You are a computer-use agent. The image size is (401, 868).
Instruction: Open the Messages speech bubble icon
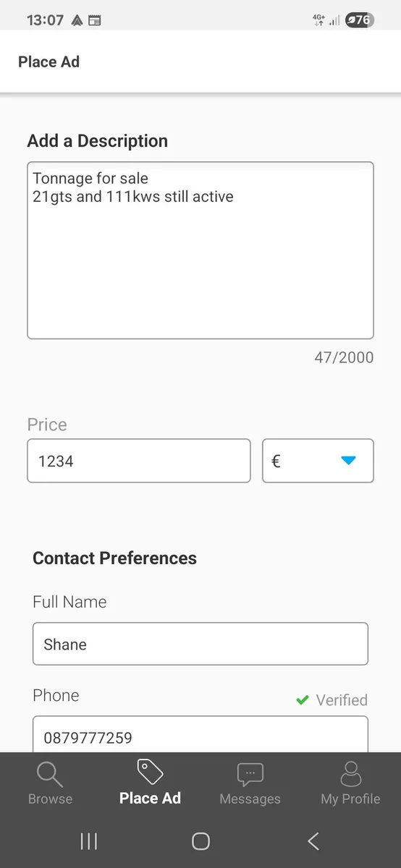pyautogui.click(x=250, y=775)
